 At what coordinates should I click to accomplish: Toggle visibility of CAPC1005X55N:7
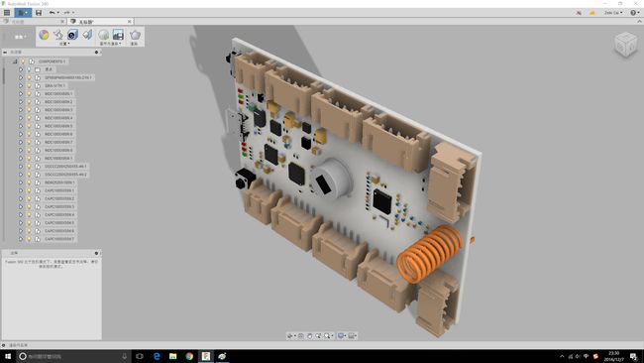tap(29, 239)
